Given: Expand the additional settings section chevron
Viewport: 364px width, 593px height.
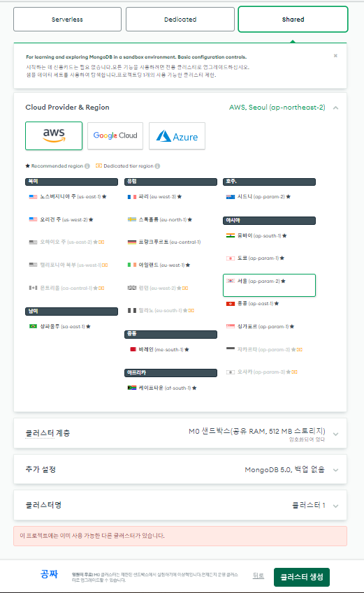Looking at the screenshot, I should pyautogui.click(x=335, y=470).
